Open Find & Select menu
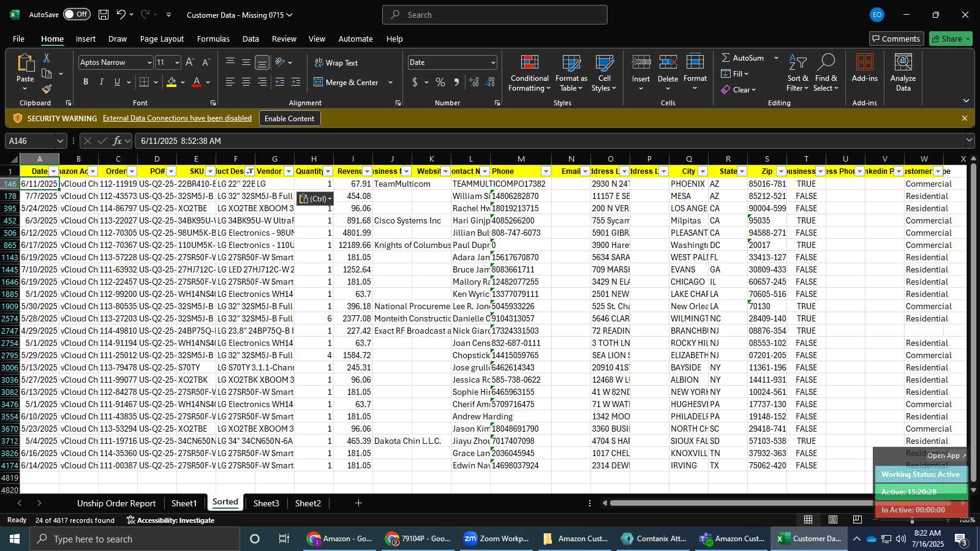 coord(826,73)
